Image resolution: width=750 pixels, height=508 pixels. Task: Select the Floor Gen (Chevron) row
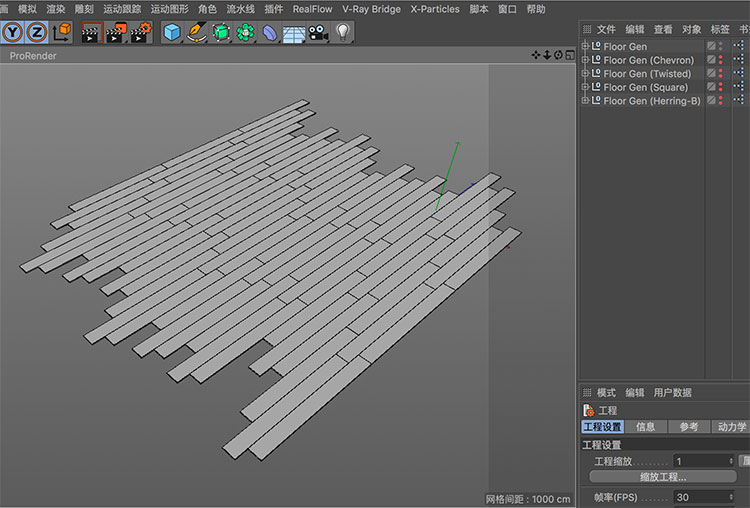tap(649, 60)
